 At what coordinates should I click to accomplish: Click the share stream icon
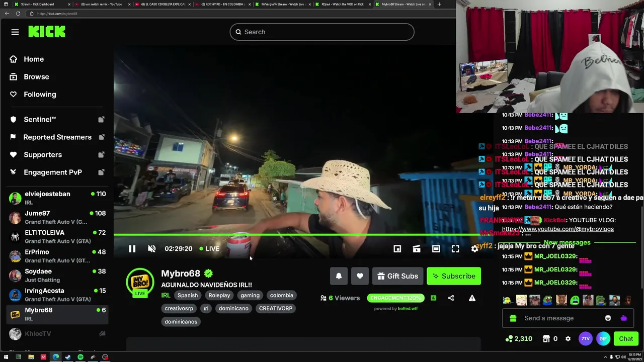coord(451,298)
